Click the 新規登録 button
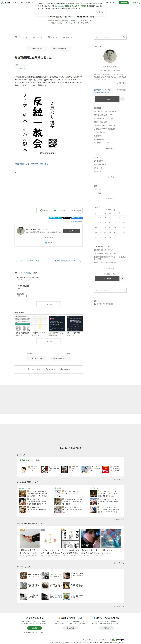 [x=124, y=3]
